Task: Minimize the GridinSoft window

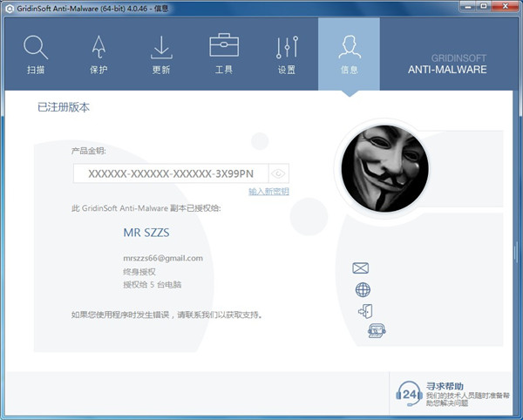Action: pyautogui.click(x=468, y=6)
